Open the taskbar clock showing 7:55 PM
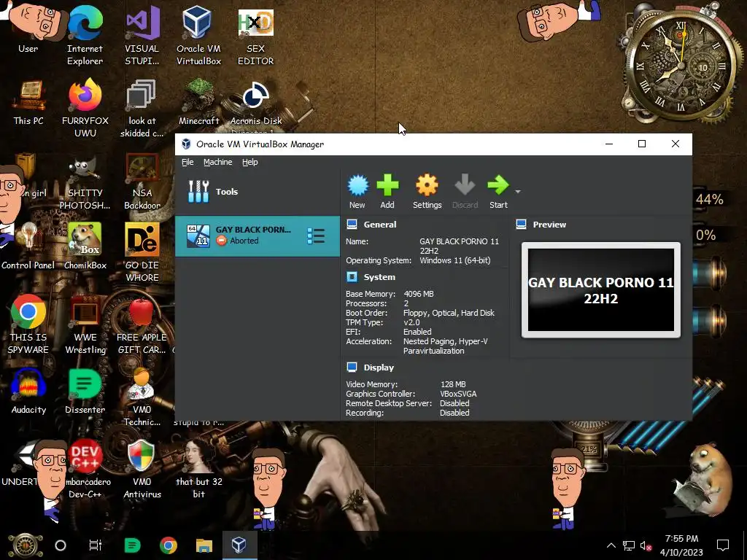Image resolution: width=747 pixels, height=560 pixels. click(x=681, y=545)
